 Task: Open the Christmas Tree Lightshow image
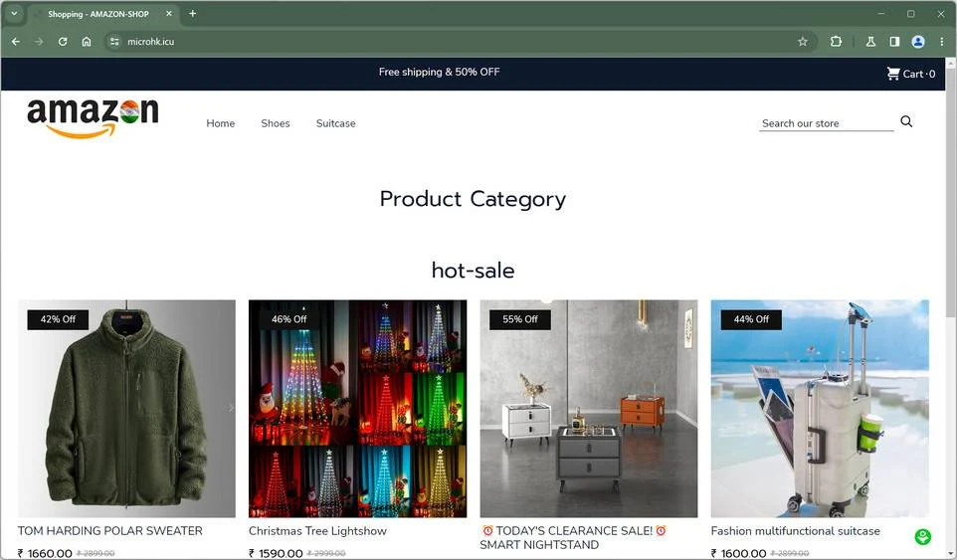tap(358, 408)
